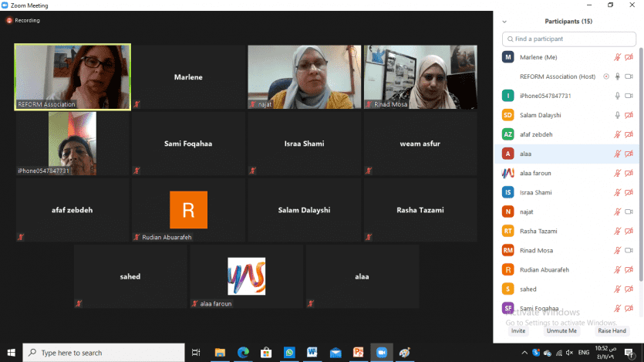The width and height of the screenshot is (644, 362).
Task: Click microphone icon beside iPhone0547847731
Action: point(617,96)
